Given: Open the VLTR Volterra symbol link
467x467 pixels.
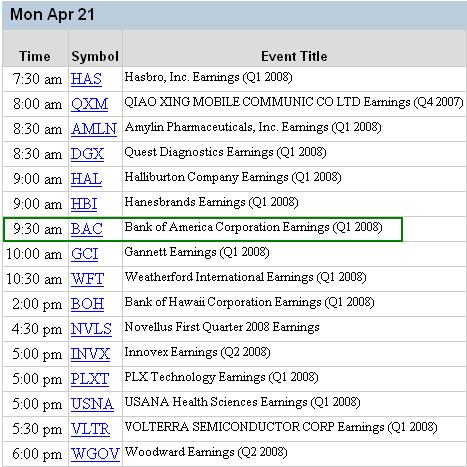Looking at the screenshot, I should pyautogui.click(x=90, y=429).
